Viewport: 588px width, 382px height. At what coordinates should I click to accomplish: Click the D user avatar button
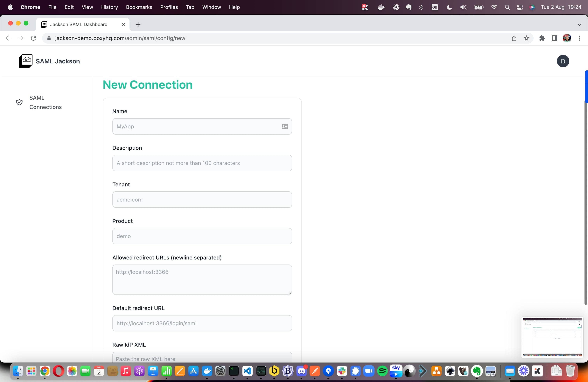(563, 61)
